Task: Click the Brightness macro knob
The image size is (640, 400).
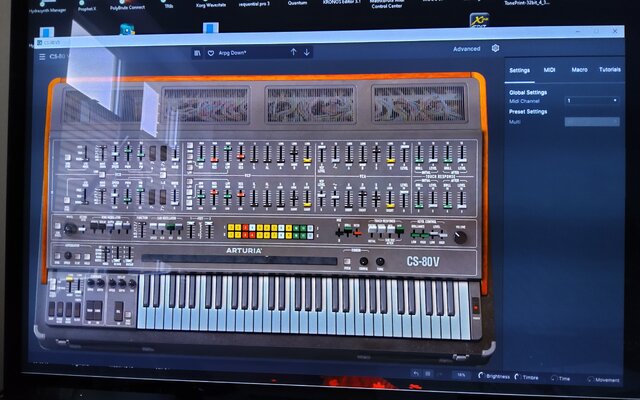Action: click(x=482, y=376)
